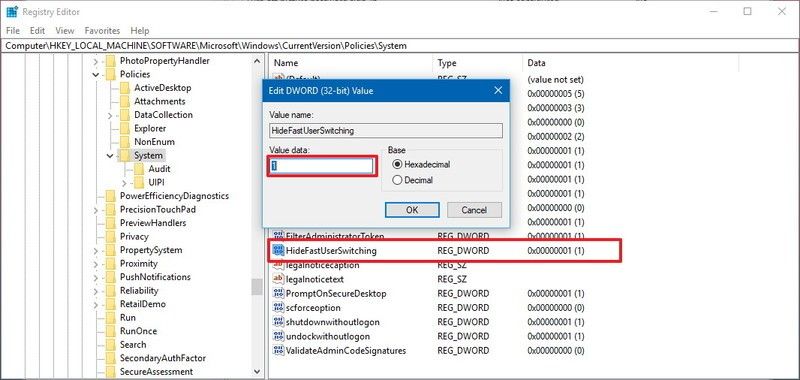Image resolution: width=800 pixels, height=380 pixels.
Task: Click the Registry Editor app icon in title bar
Action: [x=12, y=11]
